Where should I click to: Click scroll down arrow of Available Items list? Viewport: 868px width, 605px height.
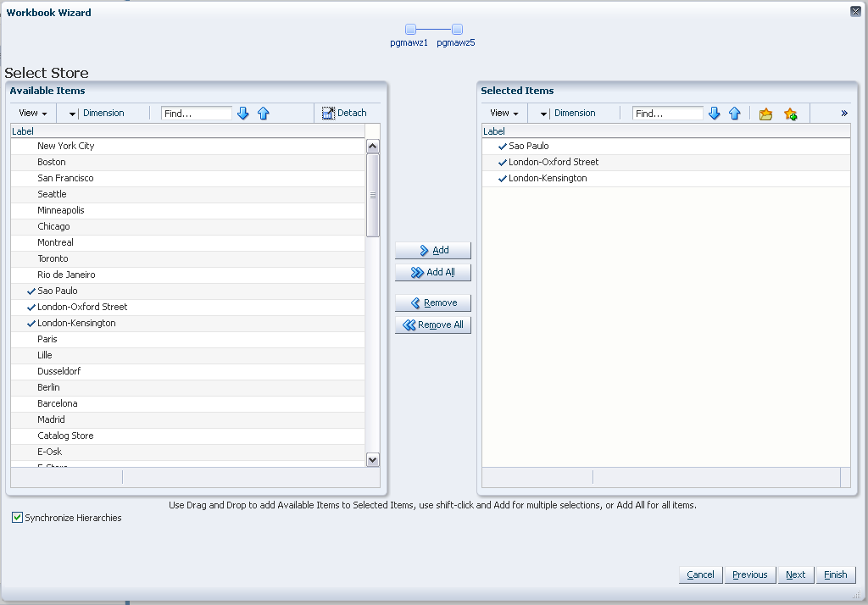pyautogui.click(x=373, y=459)
